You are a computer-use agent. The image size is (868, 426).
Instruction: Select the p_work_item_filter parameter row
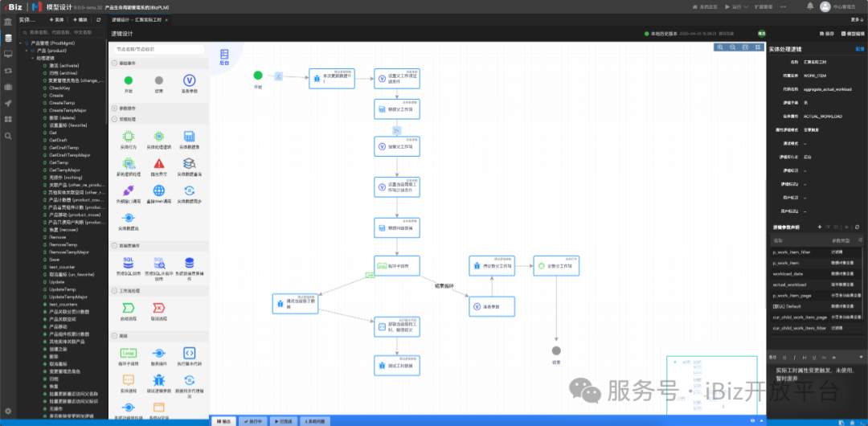(817, 252)
